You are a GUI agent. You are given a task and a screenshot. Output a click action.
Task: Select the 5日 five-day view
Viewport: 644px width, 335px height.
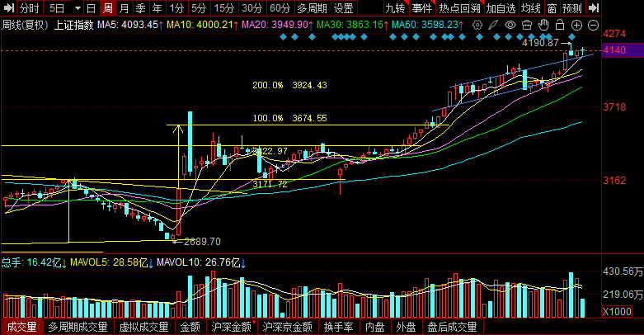tap(57, 8)
